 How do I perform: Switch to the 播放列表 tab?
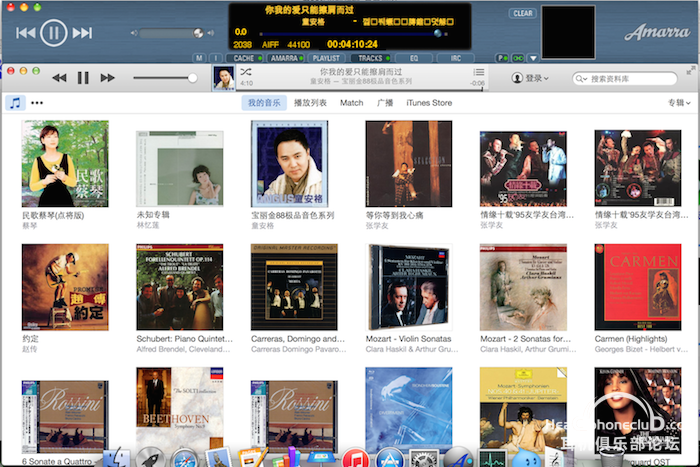[310, 103]
